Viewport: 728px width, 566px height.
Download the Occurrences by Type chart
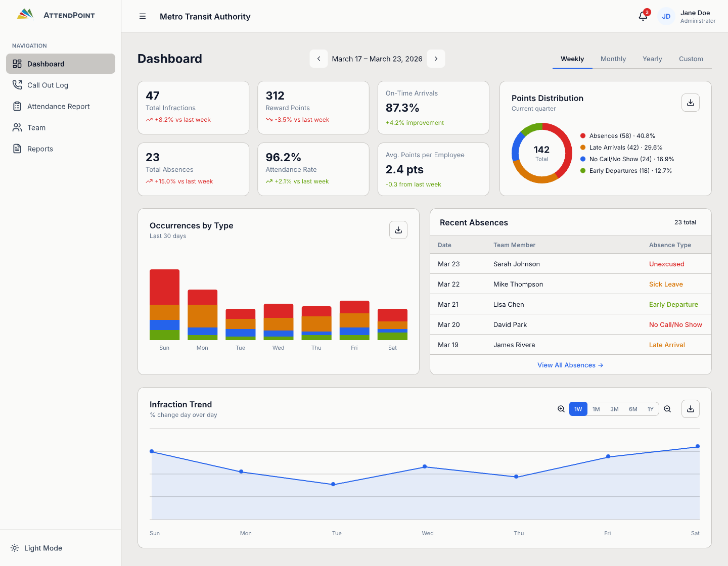(x=398, y=230)
